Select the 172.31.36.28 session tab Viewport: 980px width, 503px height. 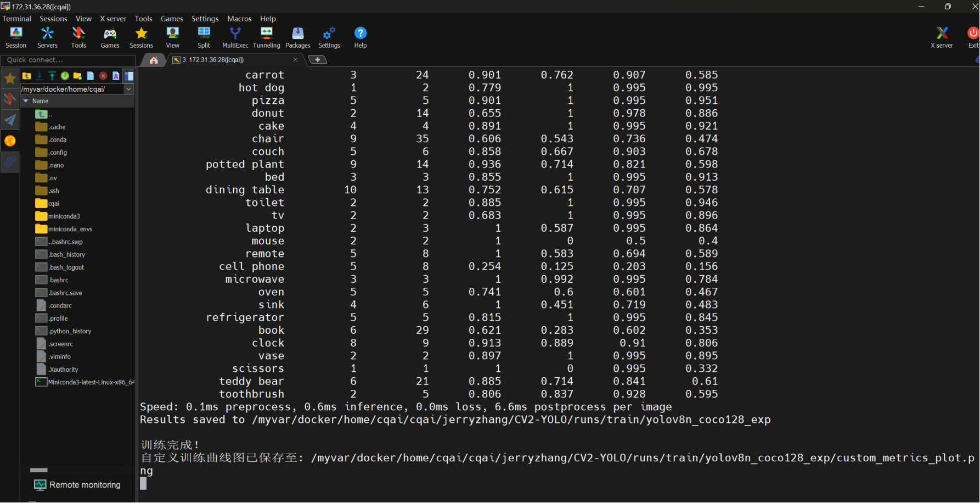pyautogui.click(x=230, y=60)
